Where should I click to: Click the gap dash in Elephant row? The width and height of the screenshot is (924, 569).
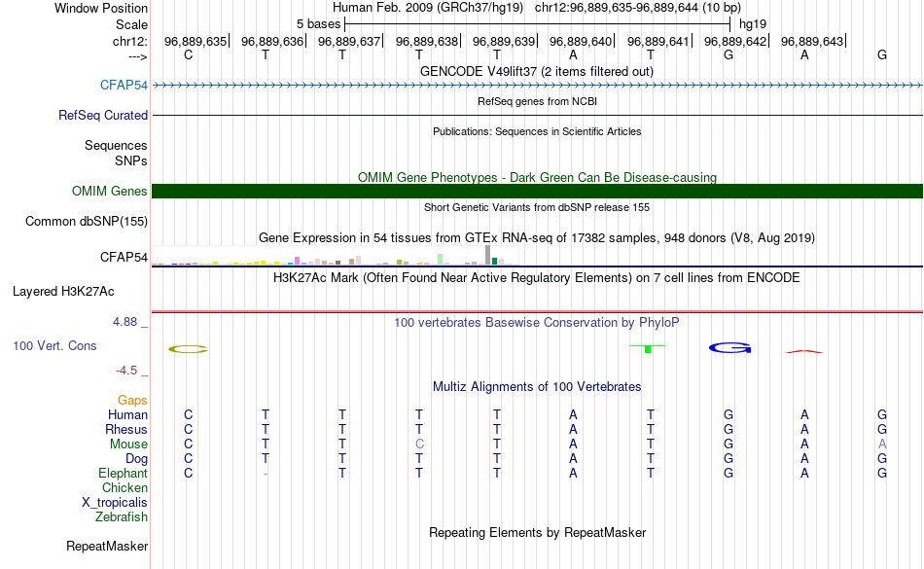click(x=266, y=474)
